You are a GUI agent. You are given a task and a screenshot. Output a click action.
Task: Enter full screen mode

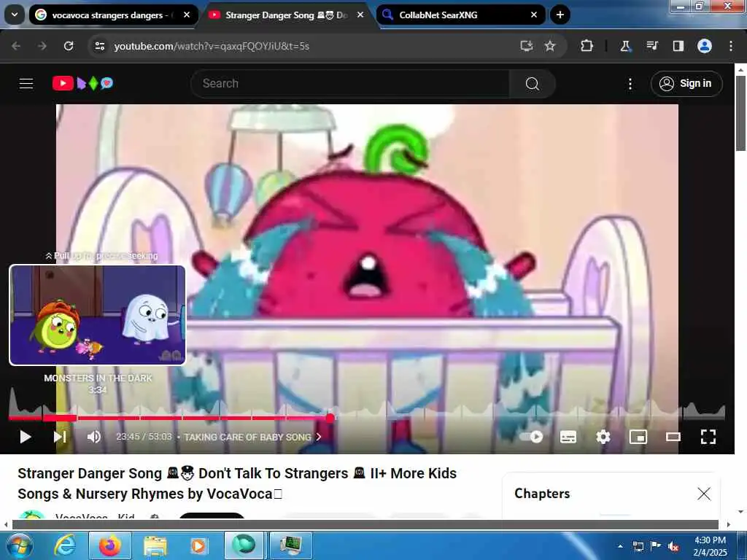(708, 437)
